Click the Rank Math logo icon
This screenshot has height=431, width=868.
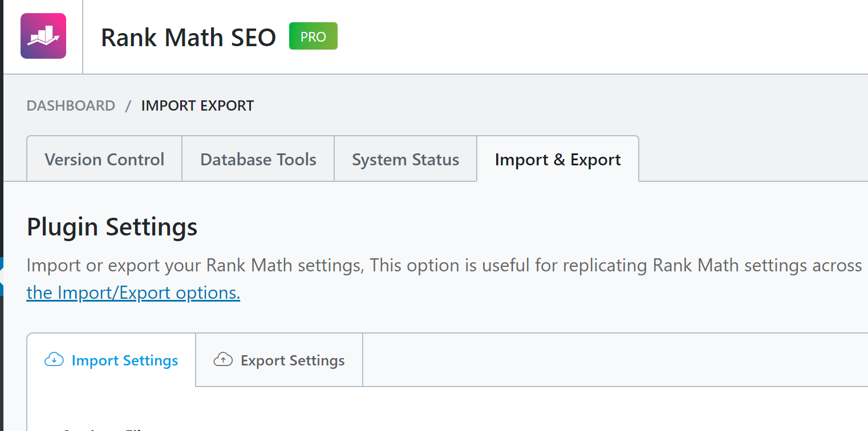[x=43, y=36]
